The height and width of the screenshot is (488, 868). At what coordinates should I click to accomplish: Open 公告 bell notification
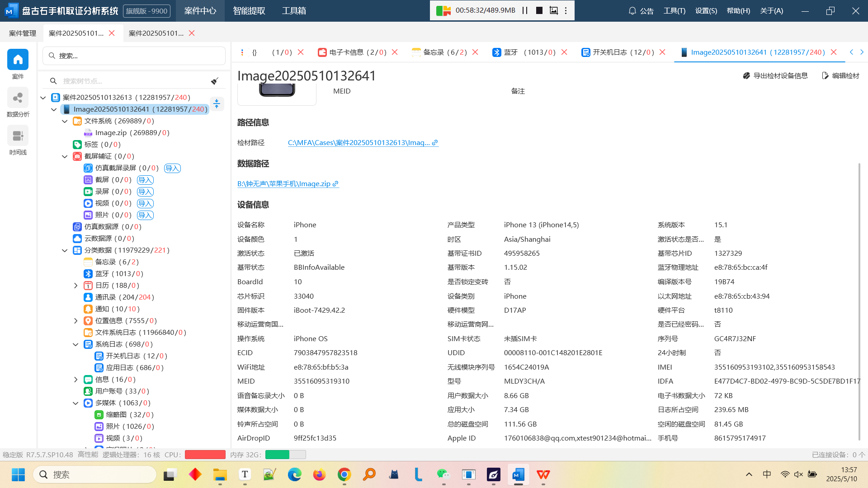pyautogui.click(x=641, y=11)
